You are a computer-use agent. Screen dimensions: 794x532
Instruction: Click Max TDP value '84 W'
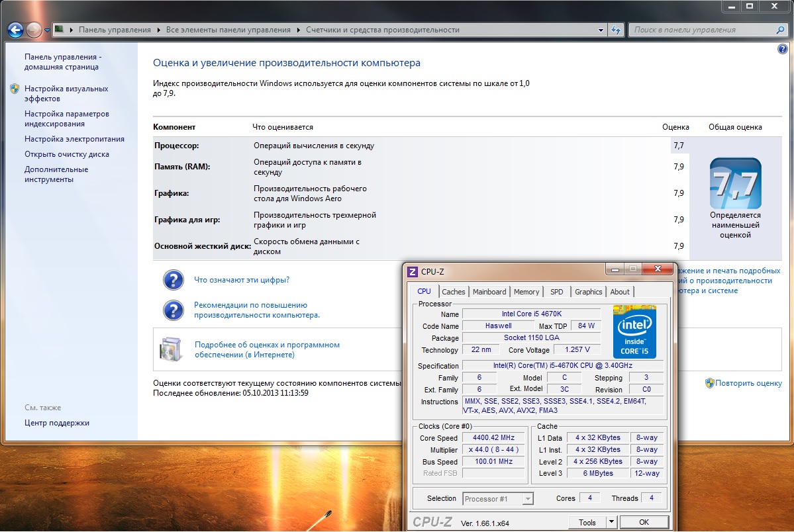[586, 326]
